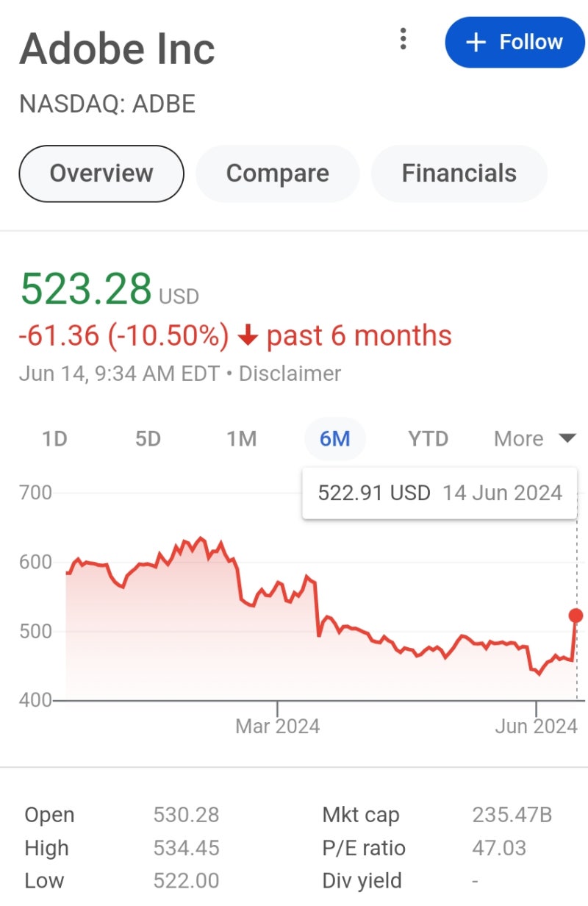Open the Disclaimer link

290,374
